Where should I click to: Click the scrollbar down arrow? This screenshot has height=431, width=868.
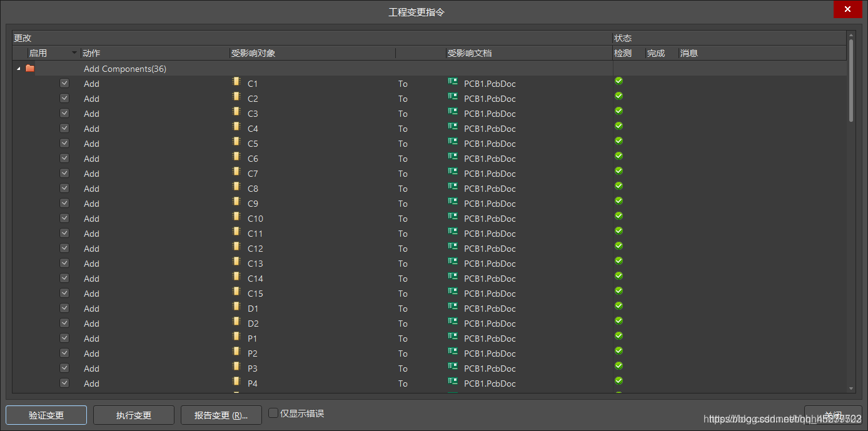pyautogui.click(x=851, y=389)
